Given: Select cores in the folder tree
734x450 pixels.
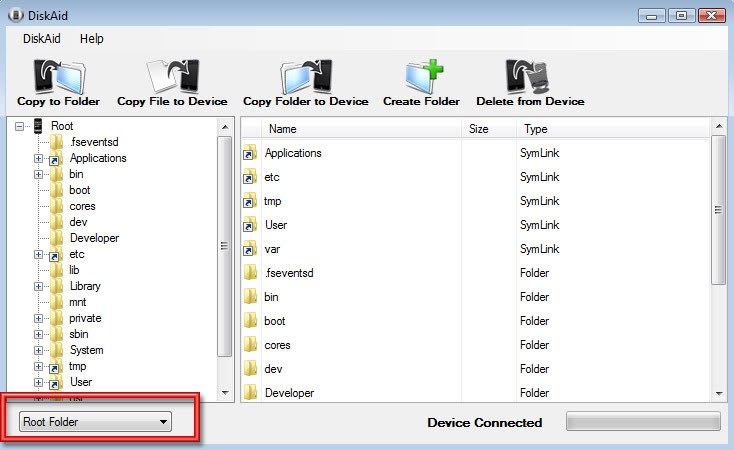Looking at the screenshot, I should point(82,206).
